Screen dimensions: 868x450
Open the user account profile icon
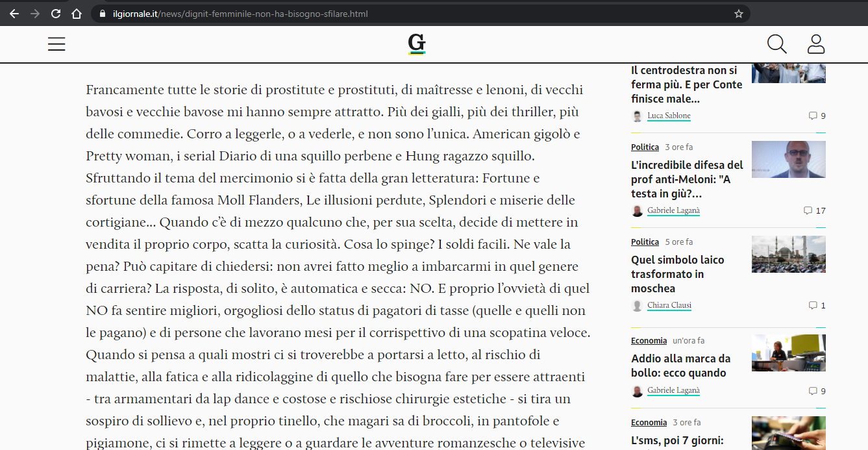tap(815, 44)
